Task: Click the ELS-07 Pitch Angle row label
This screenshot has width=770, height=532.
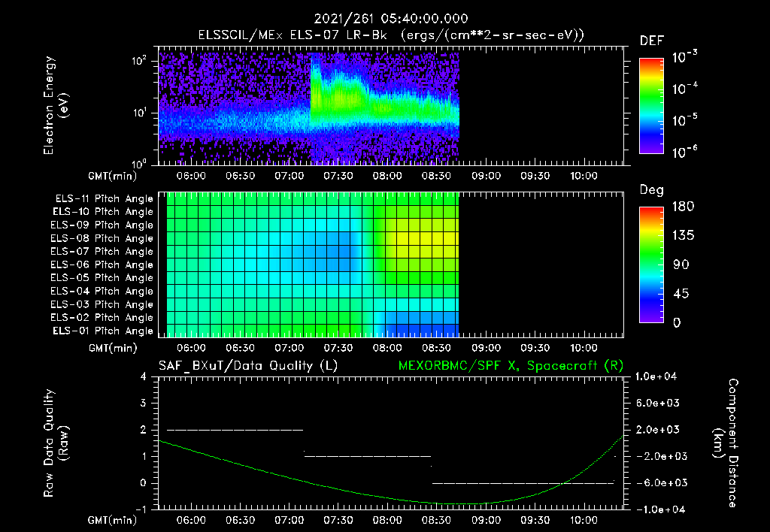Action: coord(102,251)
